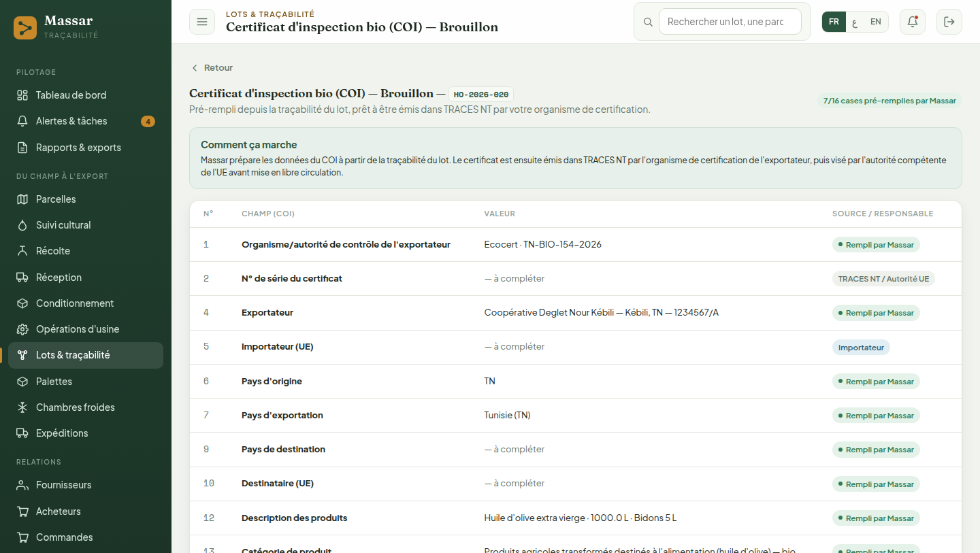
Task: Click Rempli par Massar tag for Pays d'origine
Action: (x=876, y=382)
